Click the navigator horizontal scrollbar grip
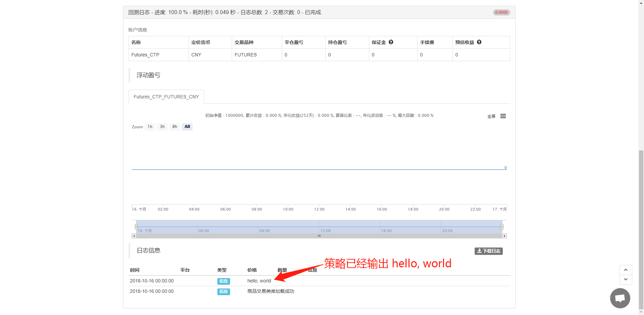 (x=319, y=236)
